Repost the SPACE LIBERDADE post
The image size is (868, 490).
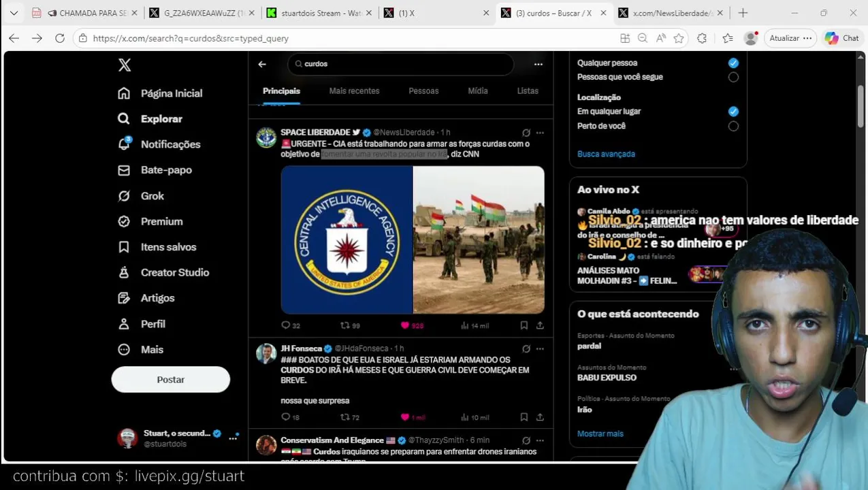(x=350, y=325)
